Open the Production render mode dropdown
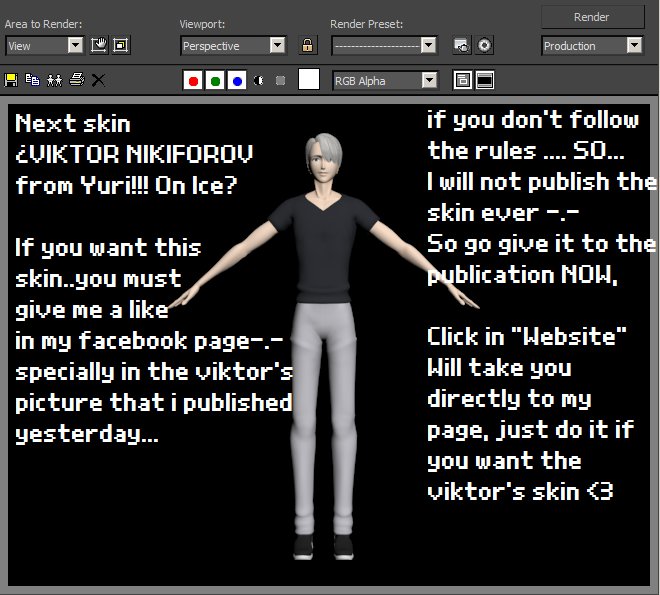The height and width of the screenshot is (595, 660). tap(592, 45)
